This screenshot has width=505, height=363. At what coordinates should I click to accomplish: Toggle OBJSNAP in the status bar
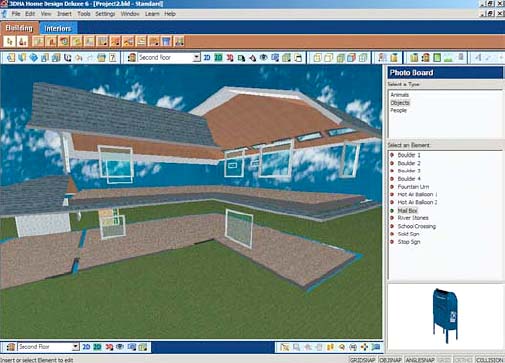pyautogui.click(x=390, y=360)
